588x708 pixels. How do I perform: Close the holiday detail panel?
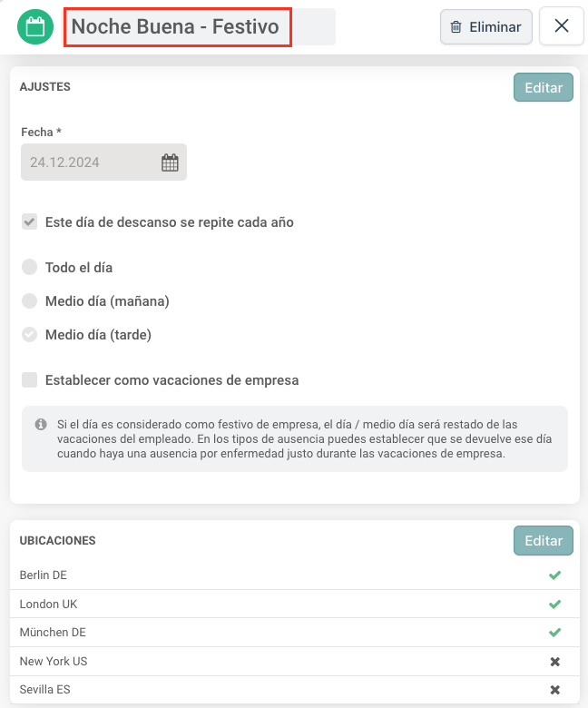click(561, 27)
